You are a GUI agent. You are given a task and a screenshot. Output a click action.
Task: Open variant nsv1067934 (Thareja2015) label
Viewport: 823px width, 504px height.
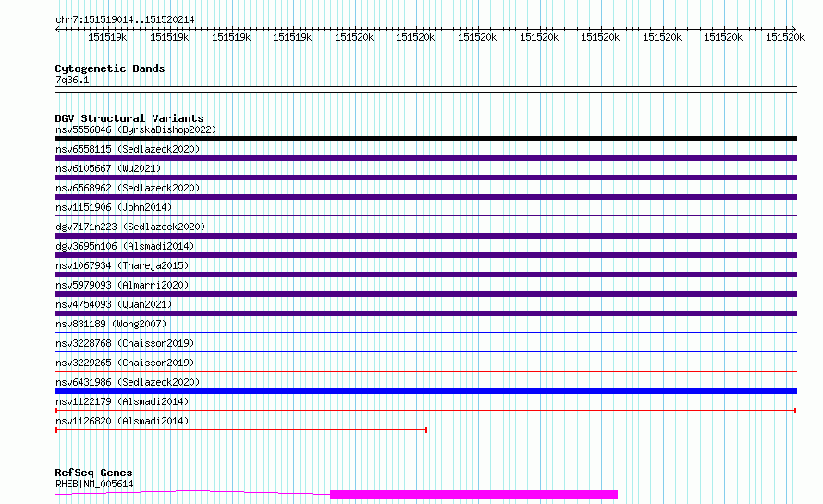click(x=122, y=265)
